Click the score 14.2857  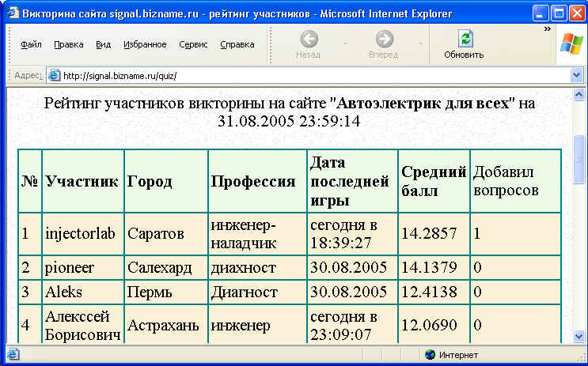tap(429, 234)
